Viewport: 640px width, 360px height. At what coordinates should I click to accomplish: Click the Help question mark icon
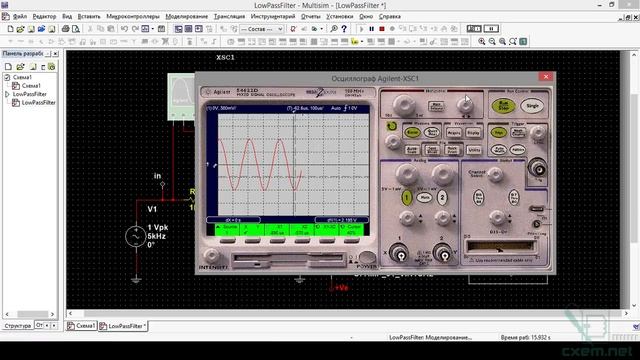(344, 29)
